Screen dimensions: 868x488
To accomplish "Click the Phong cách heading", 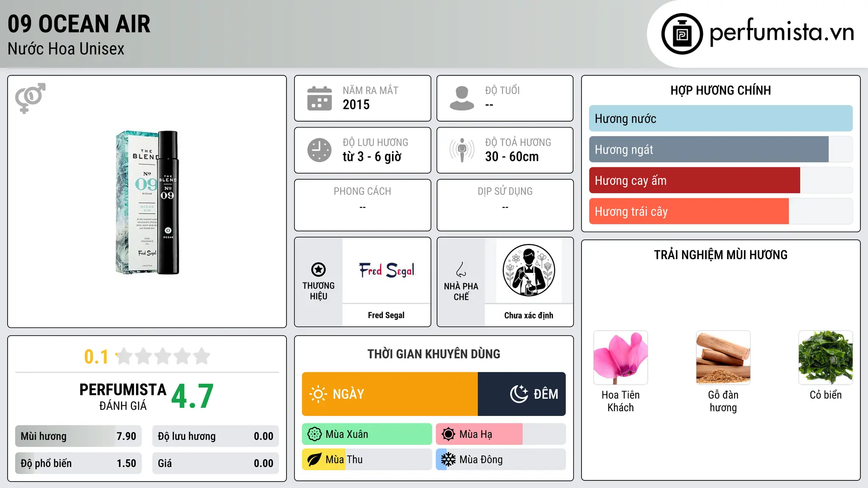I will 362,191.
